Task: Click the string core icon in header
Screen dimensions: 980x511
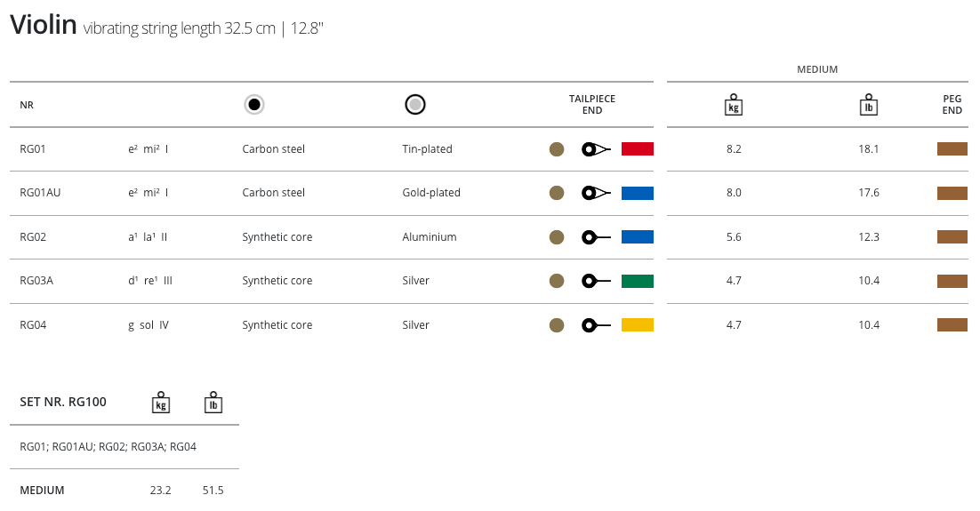Action: (x=254, y=105)
